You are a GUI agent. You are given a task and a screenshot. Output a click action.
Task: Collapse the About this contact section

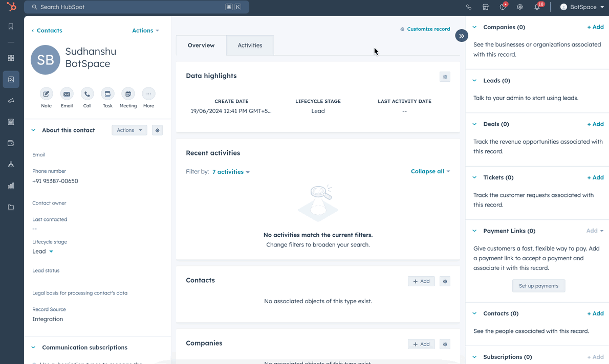(x=33, y=130)
